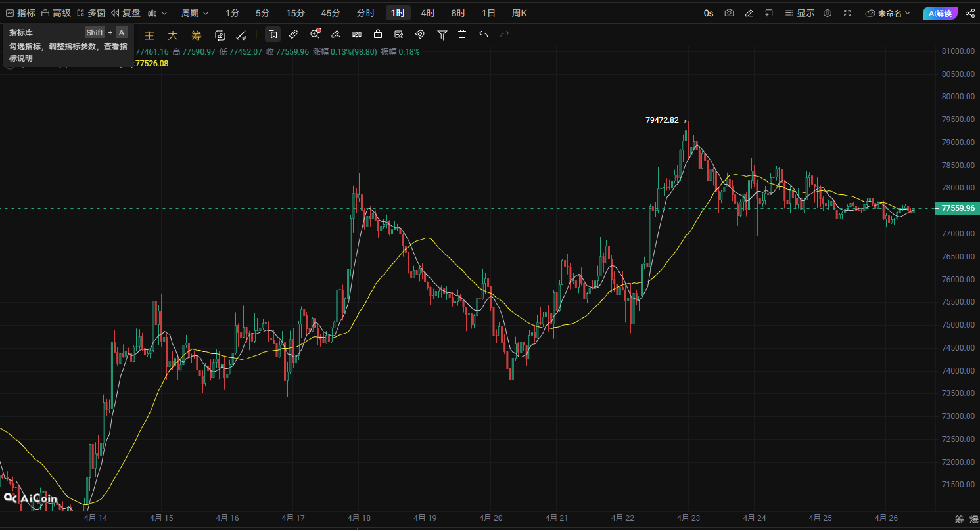Click the undo arrow icon
This screenshot has height=530, width=980.
(x=484, y=34)
